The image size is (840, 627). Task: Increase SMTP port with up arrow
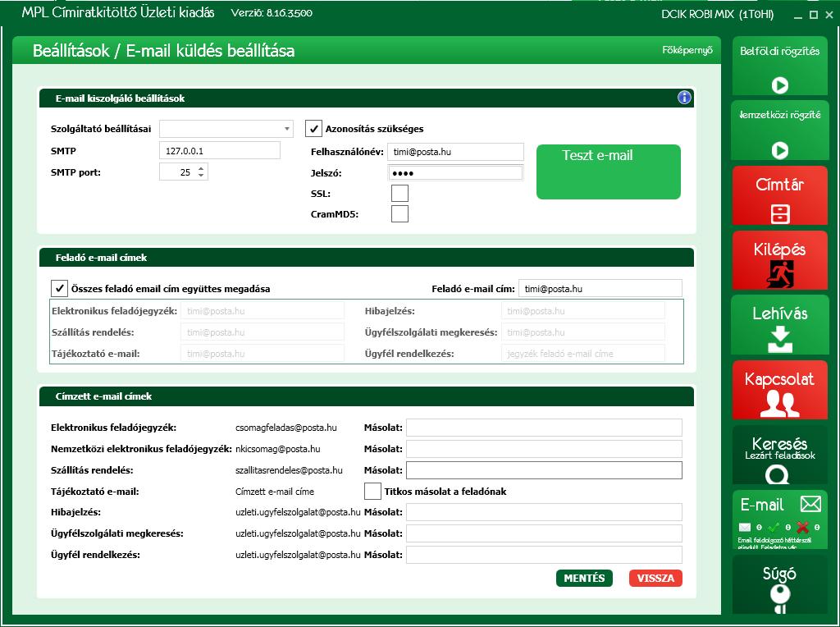201,168
